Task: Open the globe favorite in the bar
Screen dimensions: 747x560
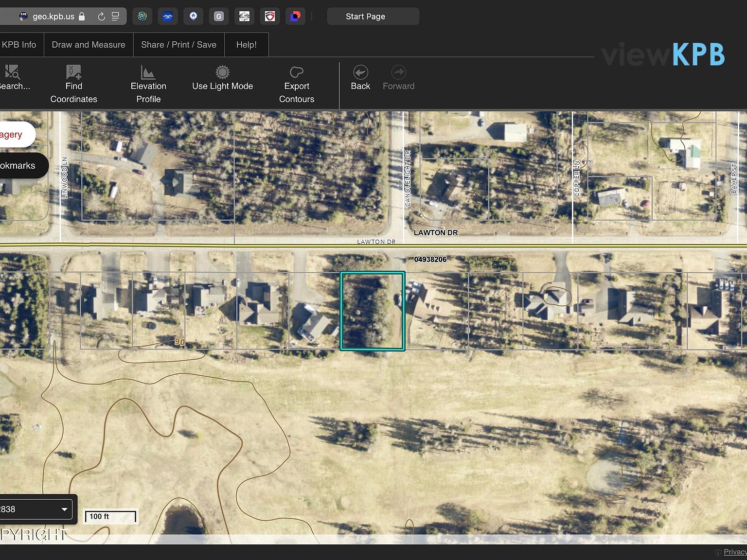Action: [x=142, y=17]
